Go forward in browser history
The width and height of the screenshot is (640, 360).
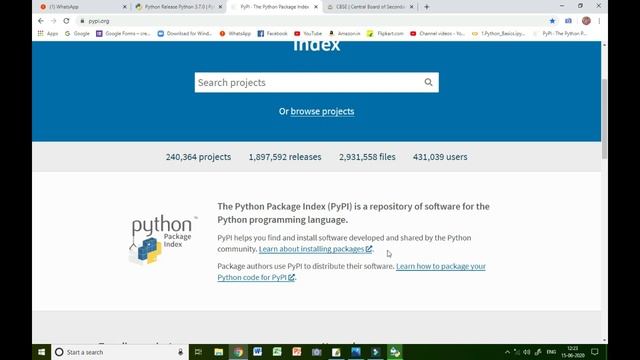(53, 21)
